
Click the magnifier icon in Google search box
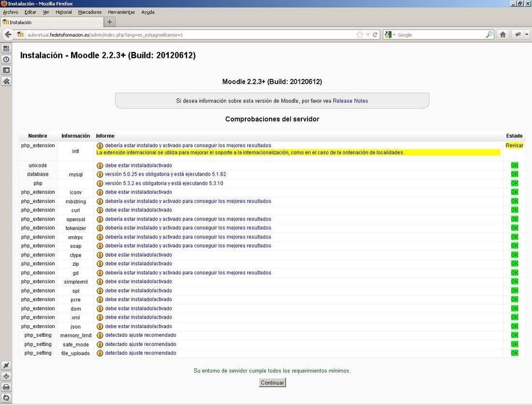[x=489, y=35]
